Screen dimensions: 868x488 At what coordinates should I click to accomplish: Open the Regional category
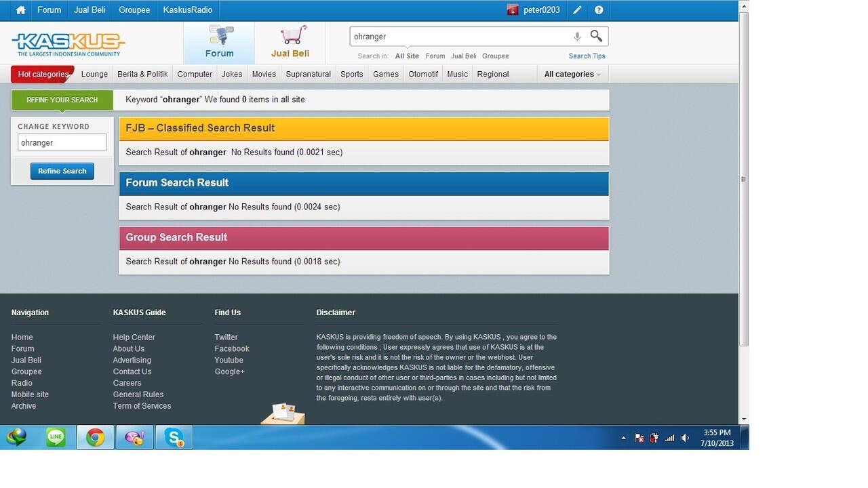[x=493, y=74]
